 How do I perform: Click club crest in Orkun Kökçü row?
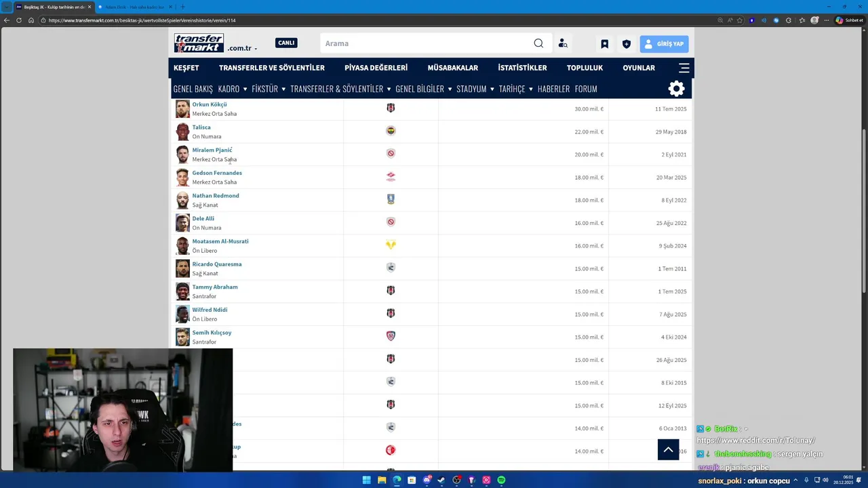coord(391,108)
